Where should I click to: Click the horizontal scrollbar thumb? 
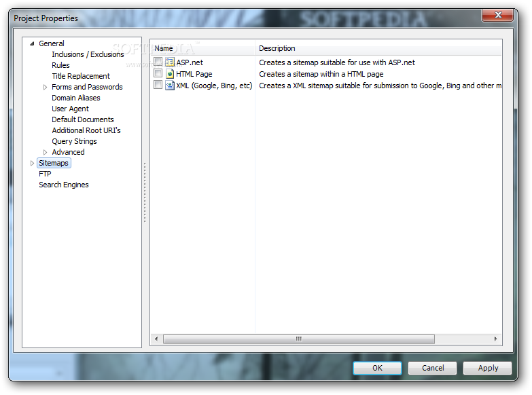click(x=298, y=339)
